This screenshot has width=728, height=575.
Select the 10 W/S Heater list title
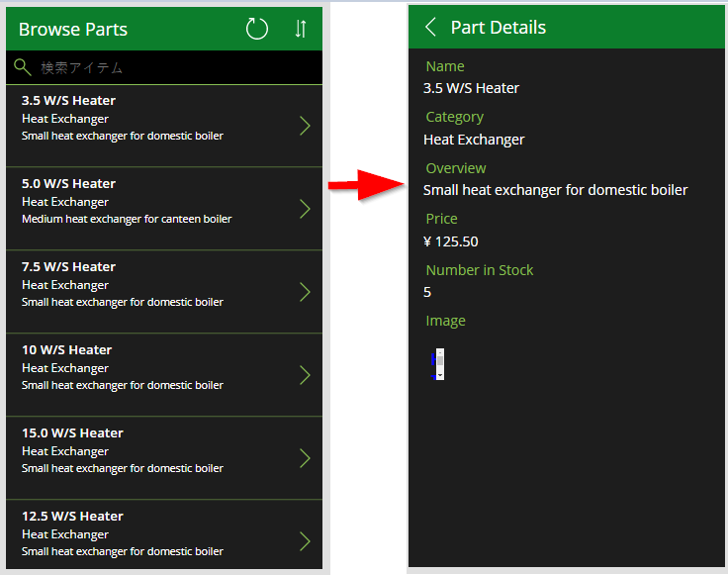(67, 349)
